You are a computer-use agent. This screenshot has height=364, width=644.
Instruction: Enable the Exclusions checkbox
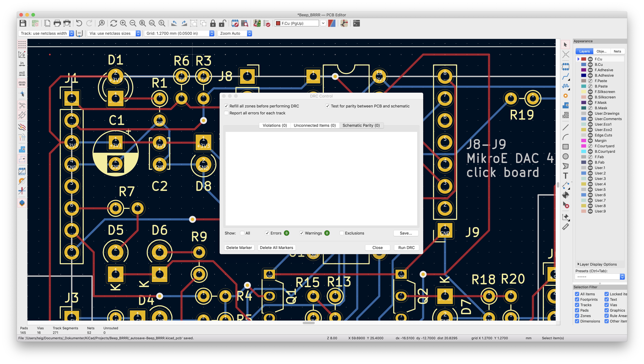342,233
